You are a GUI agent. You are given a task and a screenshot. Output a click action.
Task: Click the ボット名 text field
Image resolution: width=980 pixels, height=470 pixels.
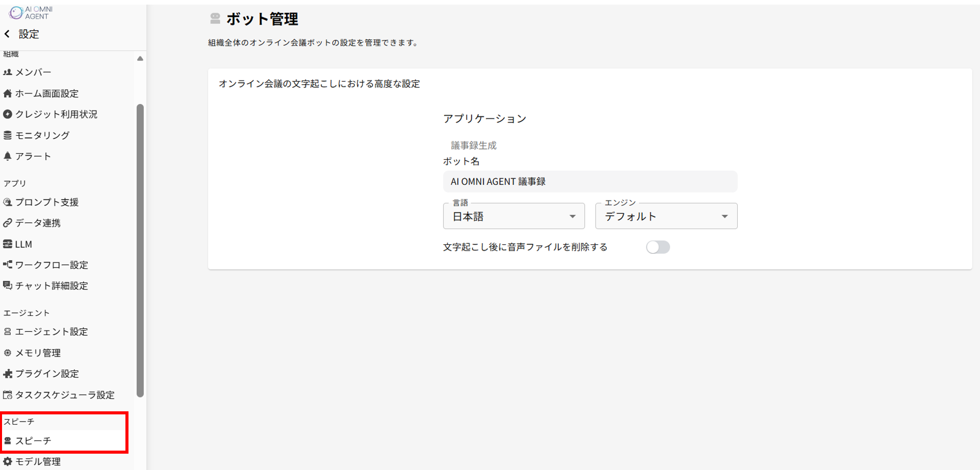coord(590,182)
